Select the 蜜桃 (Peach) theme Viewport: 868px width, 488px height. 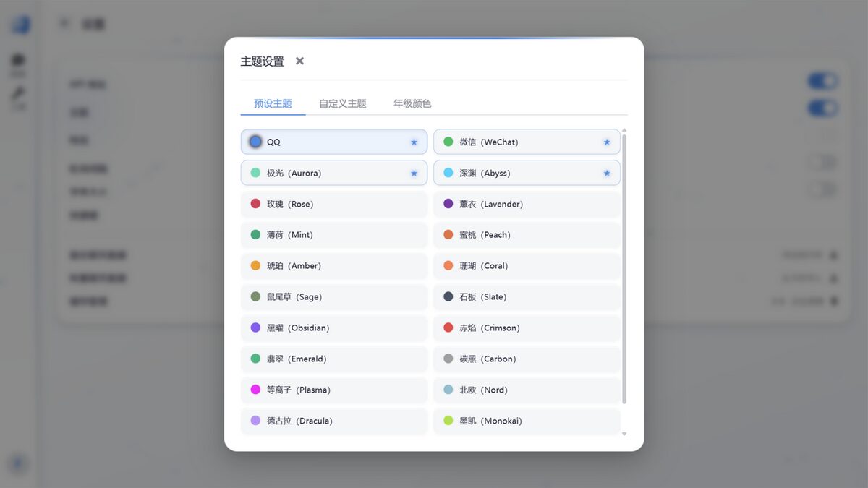527,235
